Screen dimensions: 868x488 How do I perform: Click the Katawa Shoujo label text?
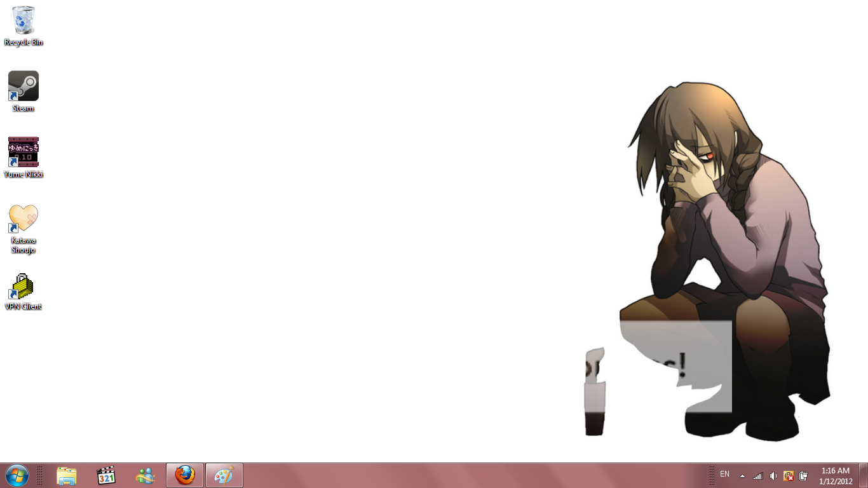(x=24, y=245)
